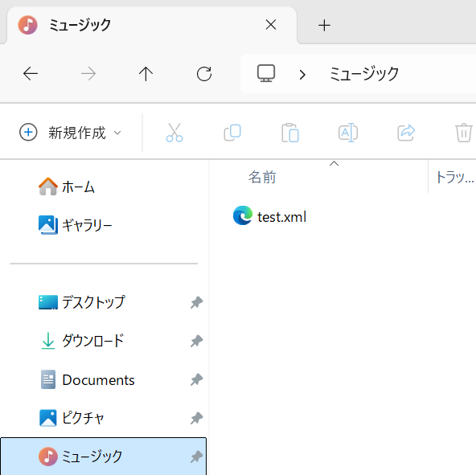Image resolution: width=476 pixels, height=475 pixels.
Task: Refresh the ミュージック folder view
Action: 204,74
